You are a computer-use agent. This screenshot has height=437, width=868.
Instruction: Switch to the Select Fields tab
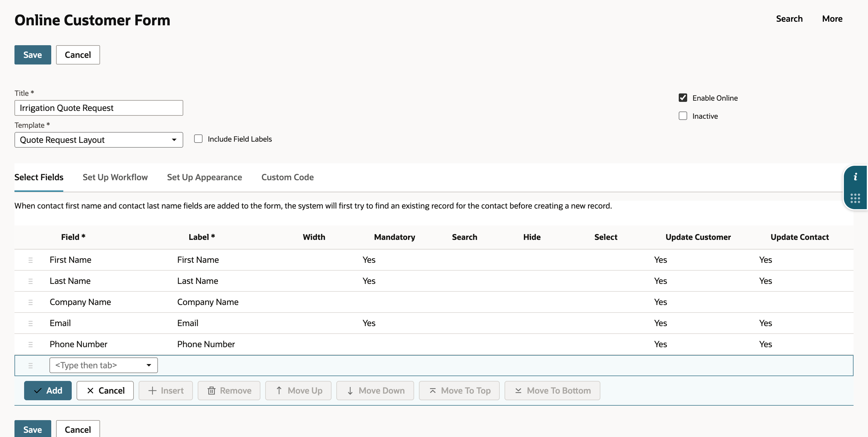tap(39, 177)
